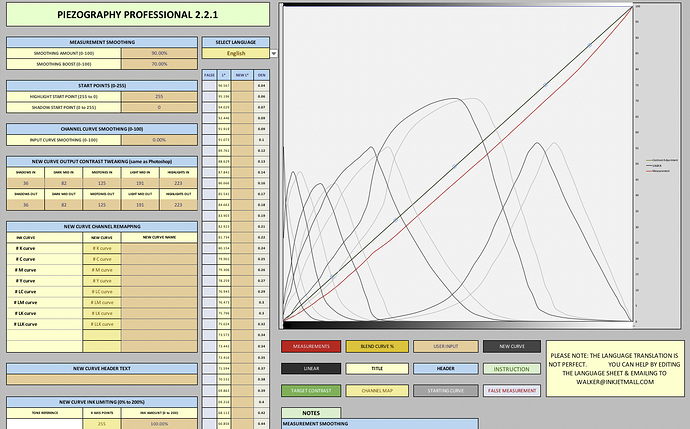Set the Shadow Start Point value 0
The height and width of the screenshot is (429, 690).
(159, 107)
